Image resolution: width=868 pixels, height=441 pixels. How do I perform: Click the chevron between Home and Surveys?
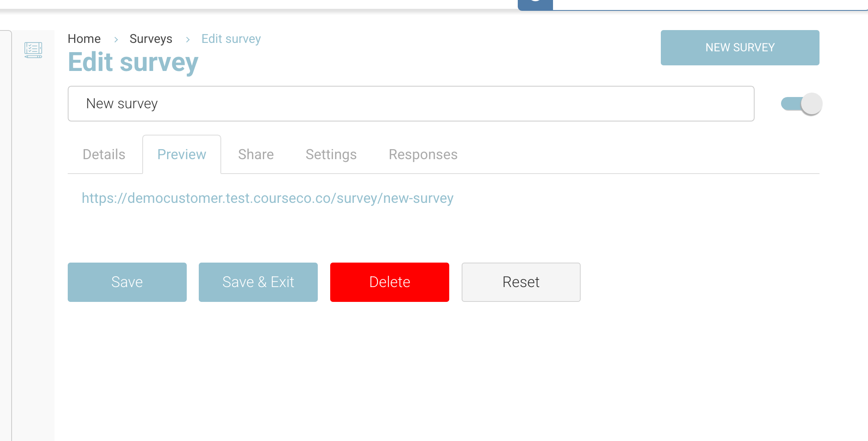pyautogui.click(x=116, y=39)
